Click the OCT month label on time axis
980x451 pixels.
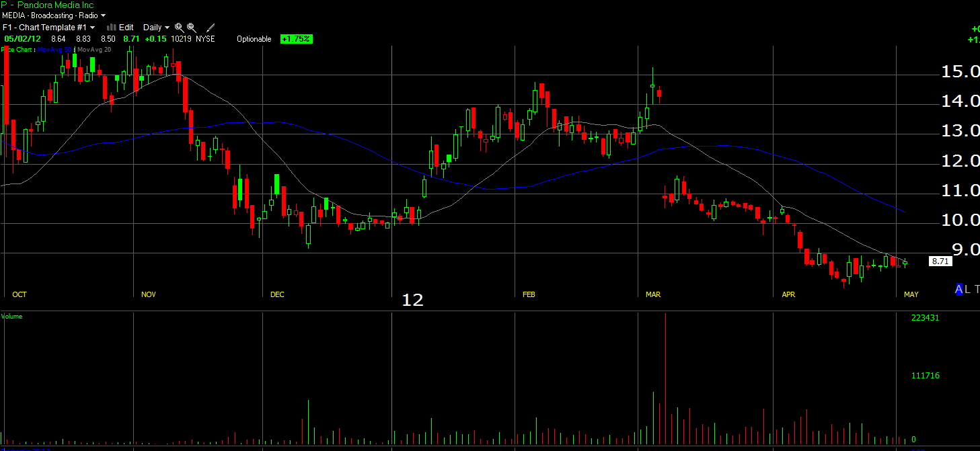(20, 294)
